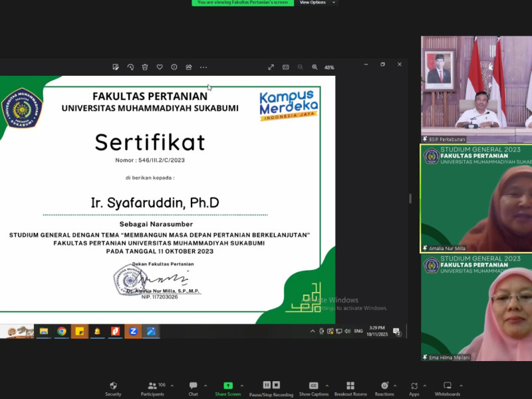
Task: Open Sticky Notes in the shared taskbar
Action: point(80,331)
